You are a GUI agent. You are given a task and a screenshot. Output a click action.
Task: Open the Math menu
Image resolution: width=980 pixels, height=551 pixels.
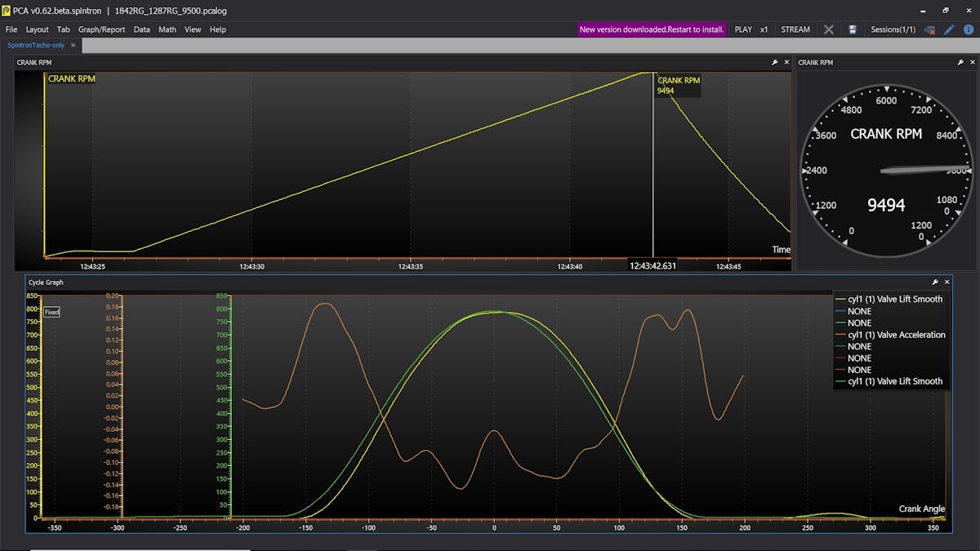pos(167,29)
